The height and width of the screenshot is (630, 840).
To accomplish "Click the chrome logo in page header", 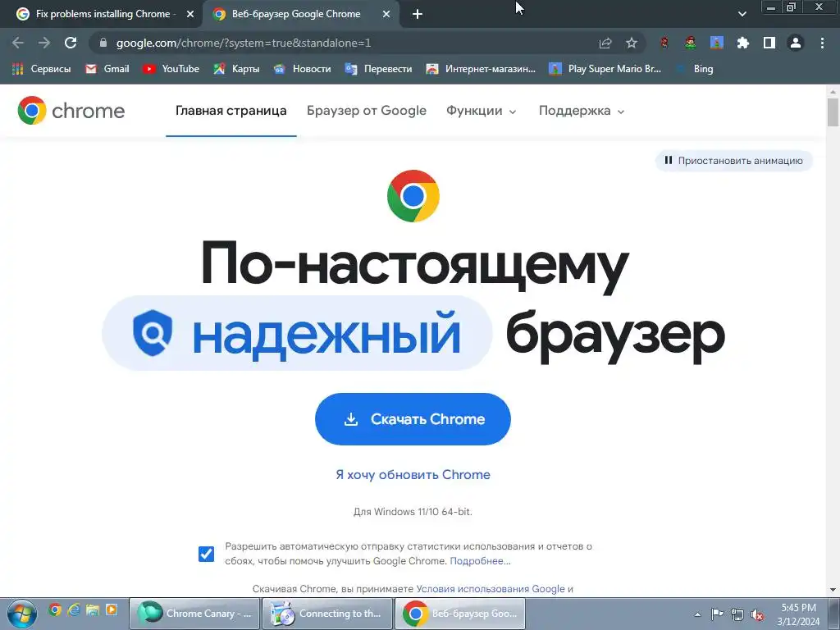I will [x=71, y=111].
